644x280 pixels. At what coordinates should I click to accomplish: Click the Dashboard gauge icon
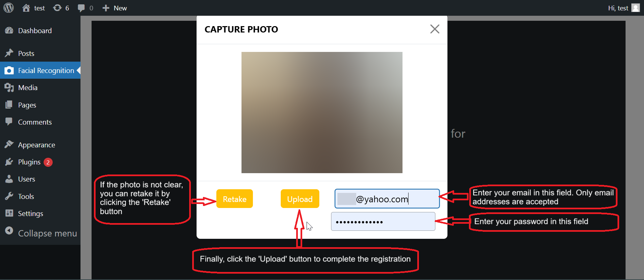9,30
